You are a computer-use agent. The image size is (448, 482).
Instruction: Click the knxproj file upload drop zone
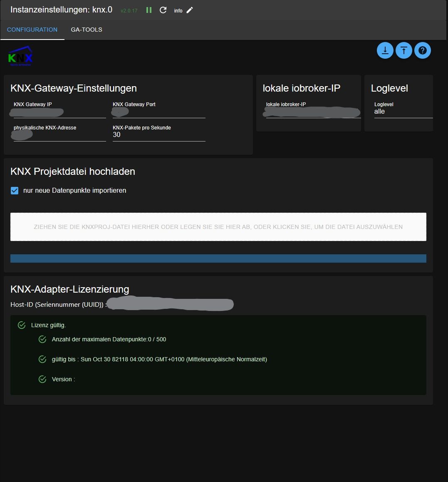(218, 227)
